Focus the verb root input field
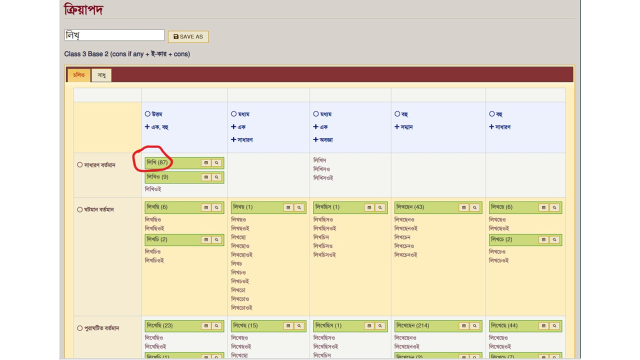The image size is (640, 360). [x=114, y=35]
